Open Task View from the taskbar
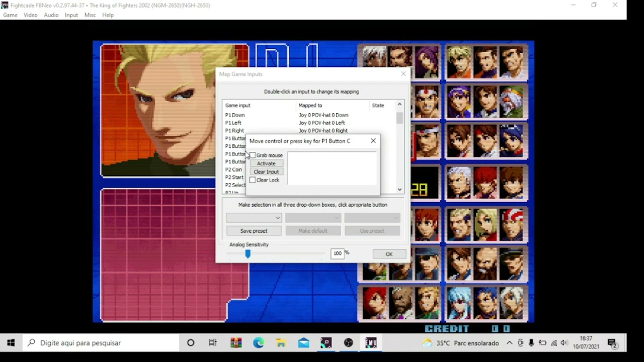 pos(213,343)
